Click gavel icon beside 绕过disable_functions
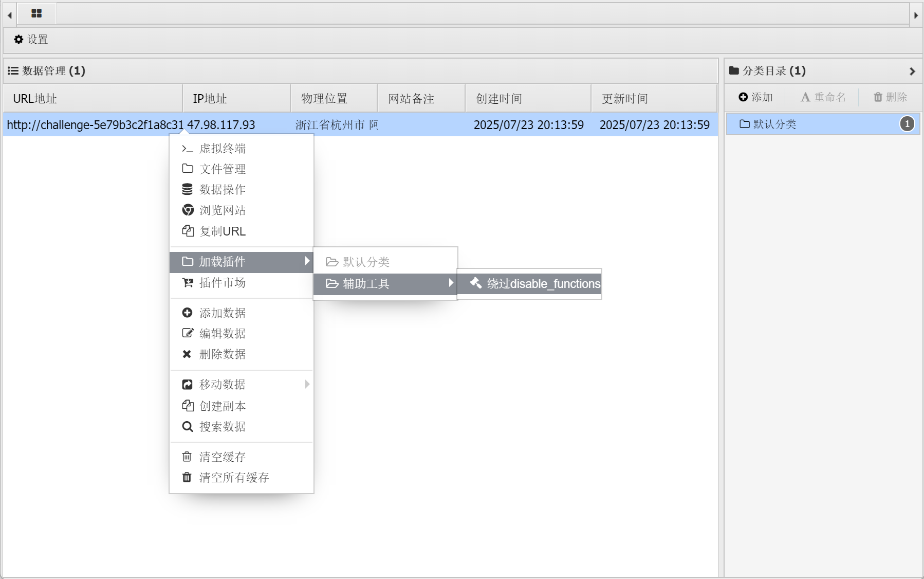This screenshot has width=924, height=579. coord(476,283)
